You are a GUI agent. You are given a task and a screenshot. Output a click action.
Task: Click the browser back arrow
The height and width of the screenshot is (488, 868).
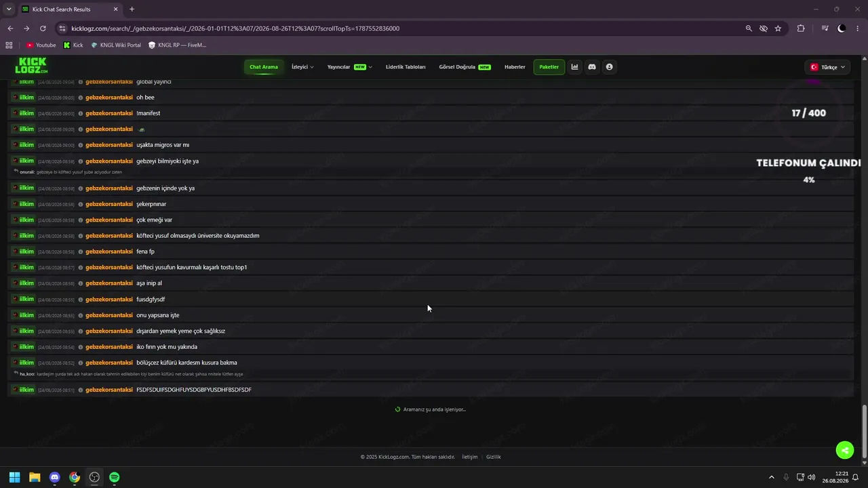10,28
